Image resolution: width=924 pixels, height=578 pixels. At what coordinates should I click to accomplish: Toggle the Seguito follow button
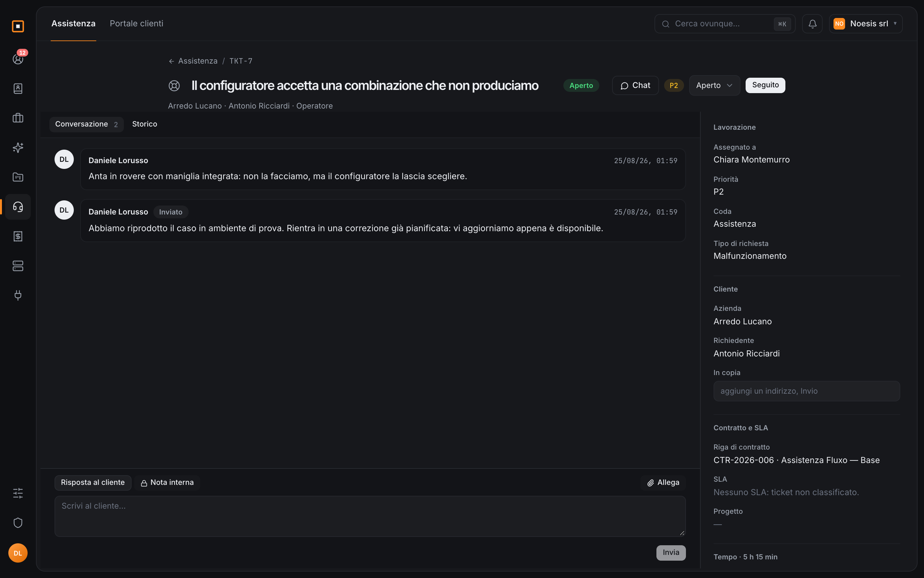click(x=765, y=85)
